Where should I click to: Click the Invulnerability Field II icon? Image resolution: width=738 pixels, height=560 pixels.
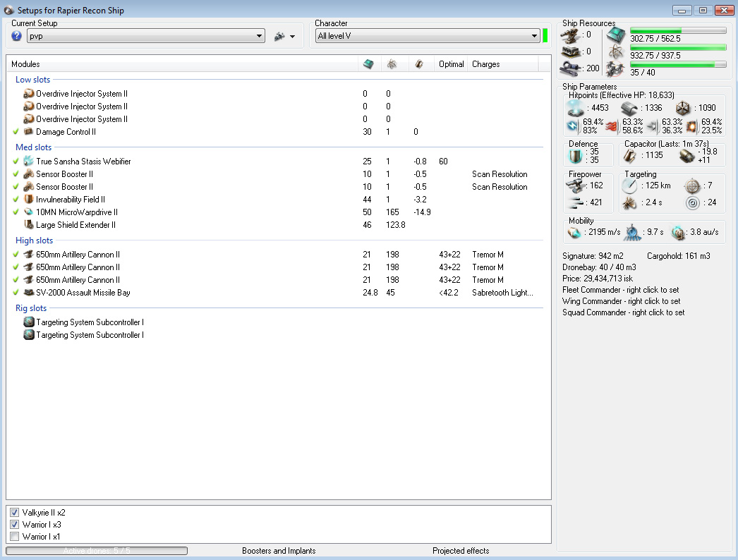[29, 200]
